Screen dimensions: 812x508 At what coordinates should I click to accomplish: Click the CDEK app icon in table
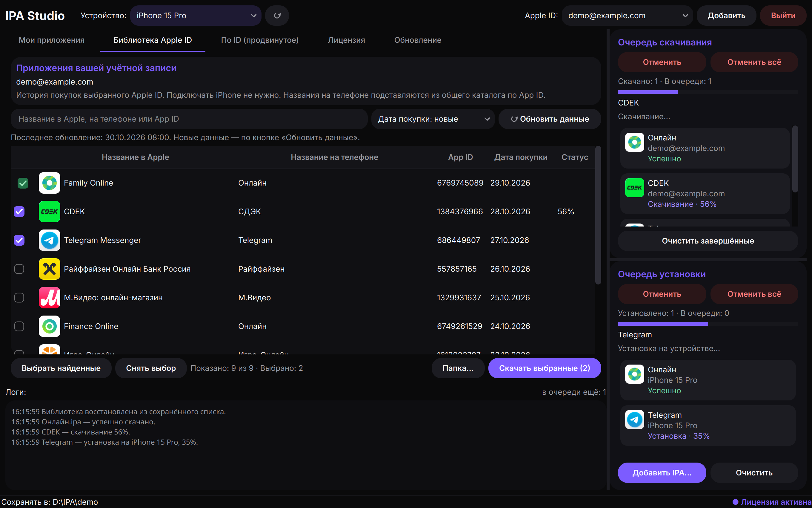pyautogui.click(x=49, y=211)
